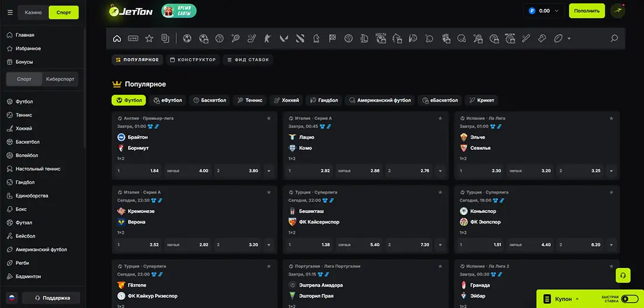Favorite the Брайтон vs Борнмут match star
Screen dimensions: 644x308
coord(269,118)
